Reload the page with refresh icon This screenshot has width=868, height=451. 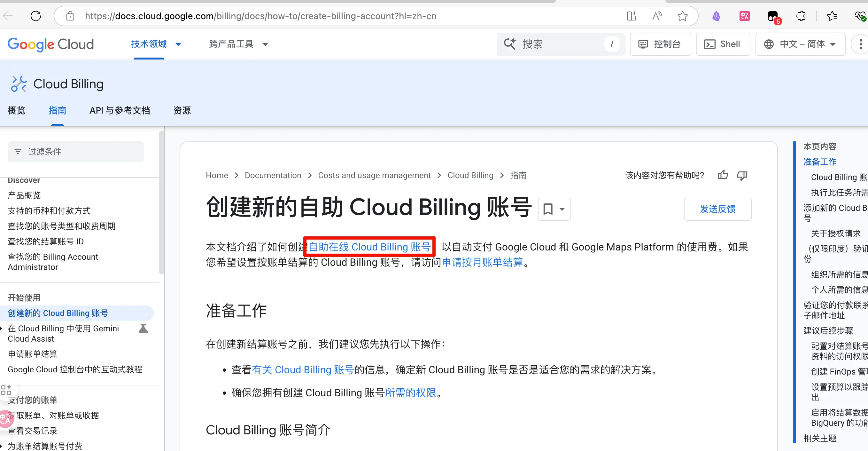pos(36,16)
